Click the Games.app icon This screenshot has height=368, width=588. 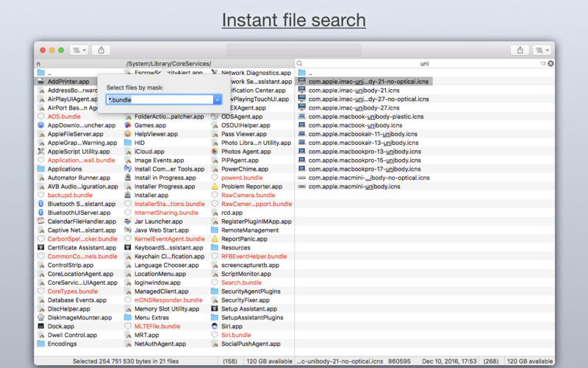pyautogui.click(x=128, y=125)
